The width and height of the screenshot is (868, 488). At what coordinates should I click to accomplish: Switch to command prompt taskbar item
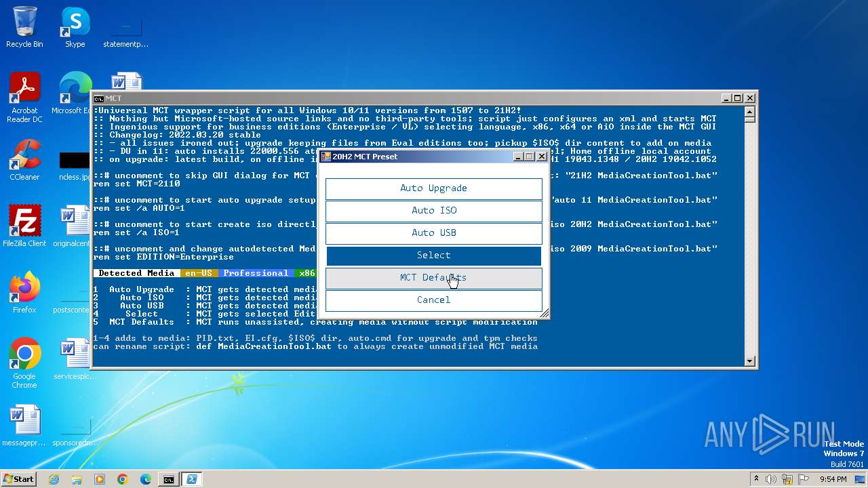click(168, 479)
